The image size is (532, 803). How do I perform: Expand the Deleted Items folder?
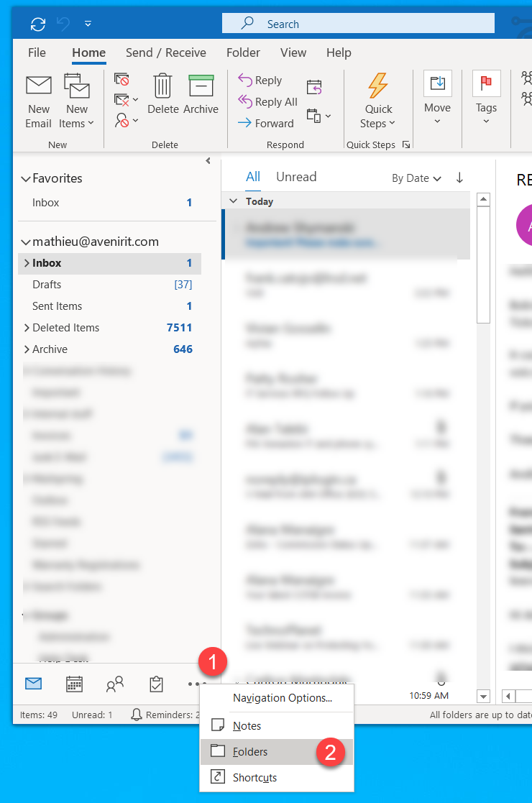[x=27, y=328]
